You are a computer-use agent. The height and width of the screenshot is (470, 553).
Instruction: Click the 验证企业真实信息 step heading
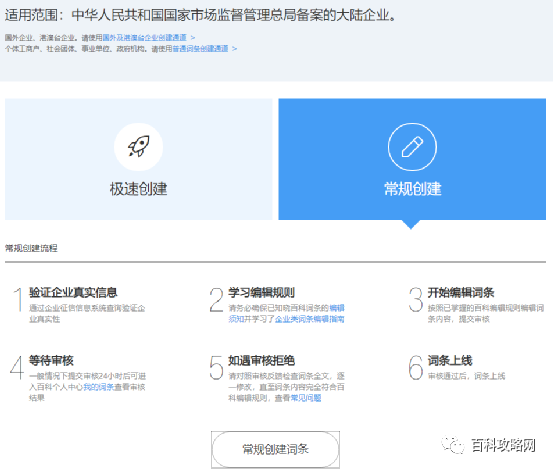click(73, 292)
